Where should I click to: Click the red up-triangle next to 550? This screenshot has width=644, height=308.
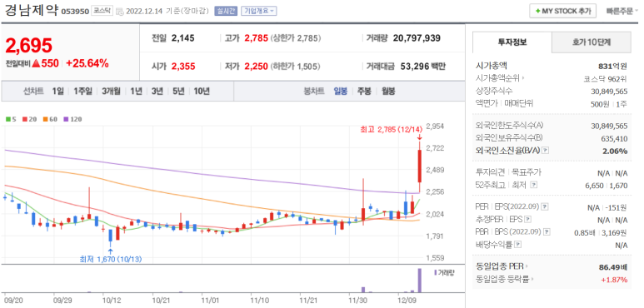[35, 63]
